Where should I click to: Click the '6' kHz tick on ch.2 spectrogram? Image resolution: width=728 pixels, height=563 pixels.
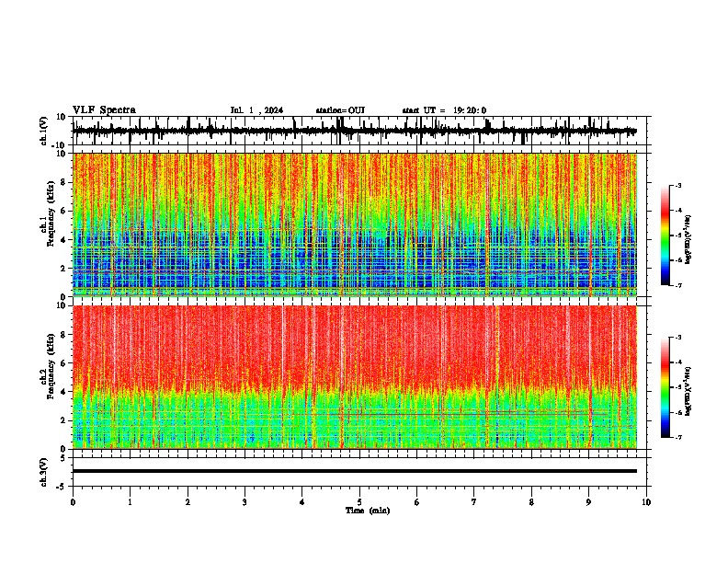point(64,363)
